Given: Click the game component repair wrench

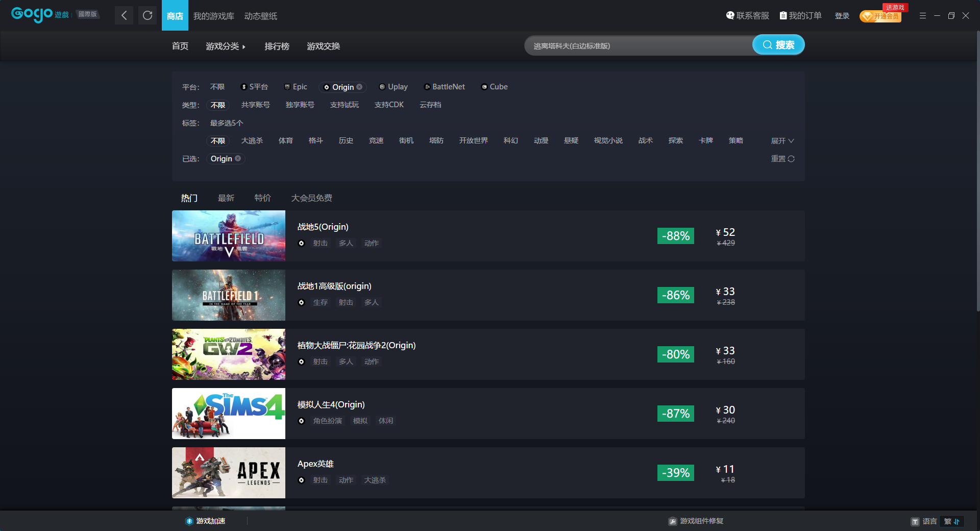Looking at the screenshot, I should tap(673, 521).
